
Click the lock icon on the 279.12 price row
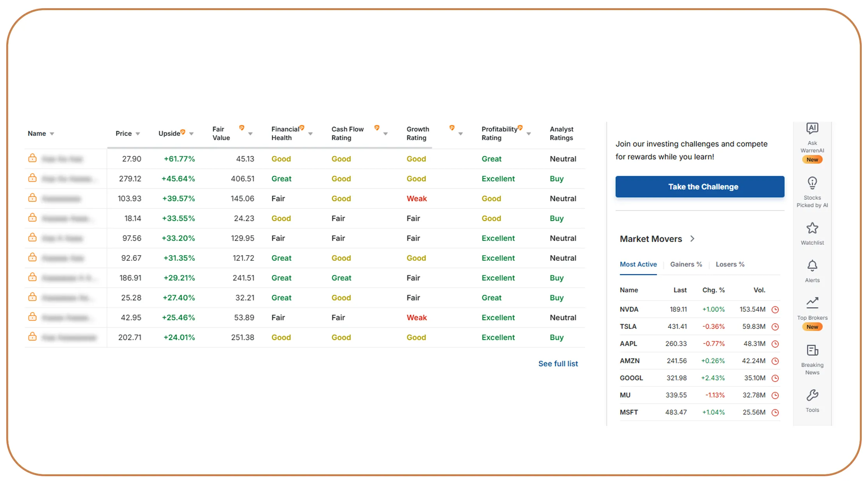pos(32,178)
